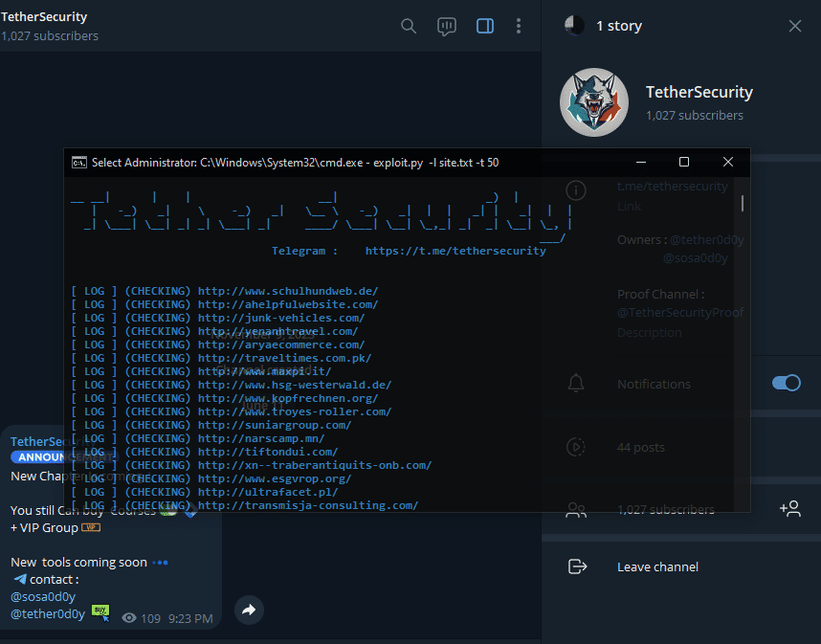
Task: Click the info circle icon in the sidebar
Action: coord(576,190)
